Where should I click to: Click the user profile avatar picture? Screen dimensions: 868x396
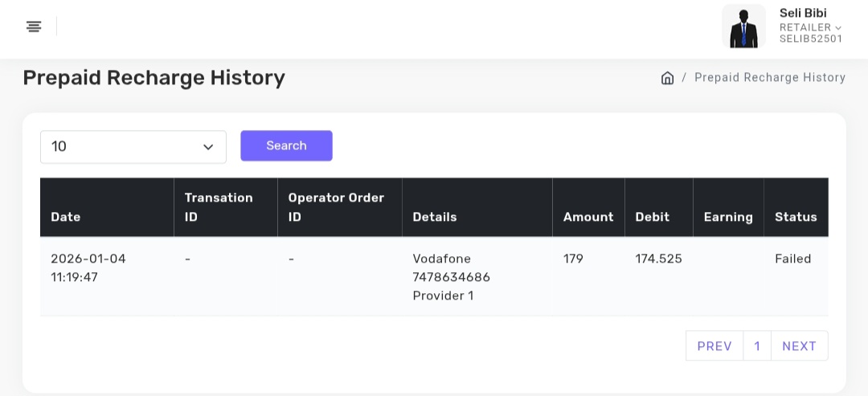click(x=743, y=27)
